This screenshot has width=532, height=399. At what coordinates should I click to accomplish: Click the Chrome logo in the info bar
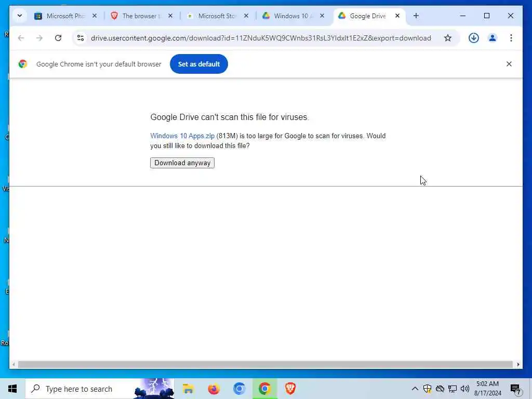pyautogui.click(x=23, y=64)
